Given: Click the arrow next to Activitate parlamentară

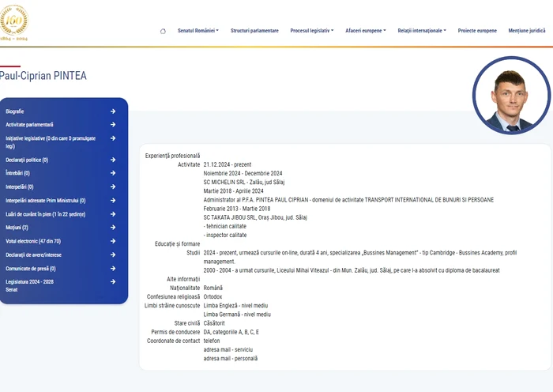Looking at the screenshot, I should pos(113,125).
